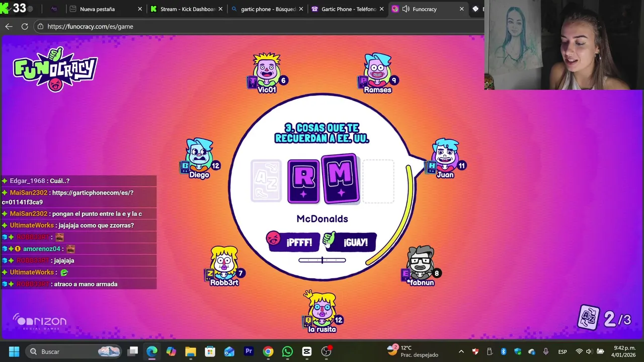
Task: Click the taskbar Buscar search box
Action: coord(74,351)
